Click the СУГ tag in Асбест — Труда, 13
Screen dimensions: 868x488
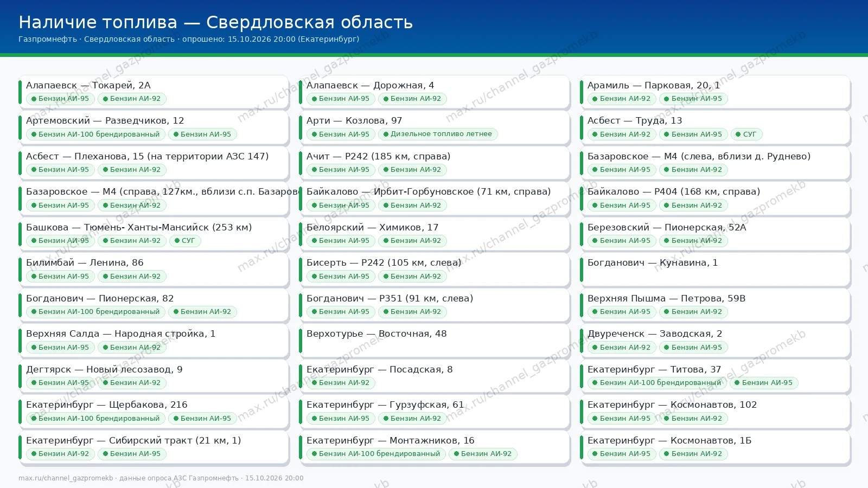pyautogui.click(x=746, y=134)
